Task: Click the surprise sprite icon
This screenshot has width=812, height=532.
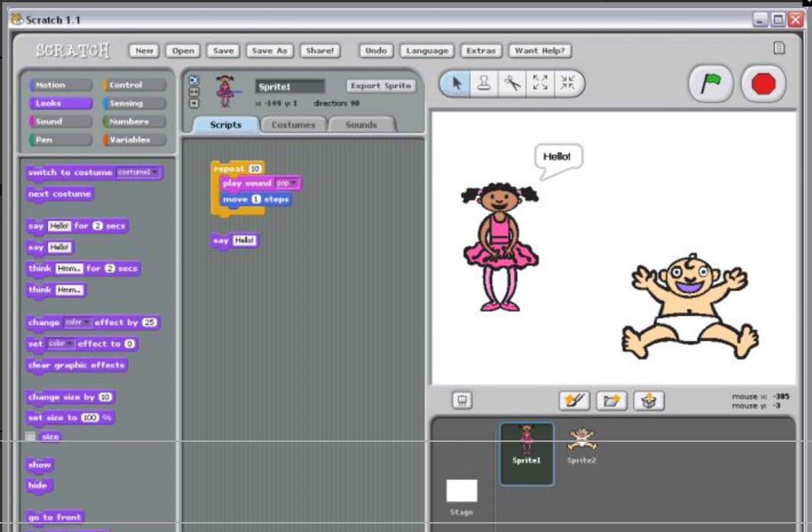Action: pyautogui.click(x=649, y=401)
